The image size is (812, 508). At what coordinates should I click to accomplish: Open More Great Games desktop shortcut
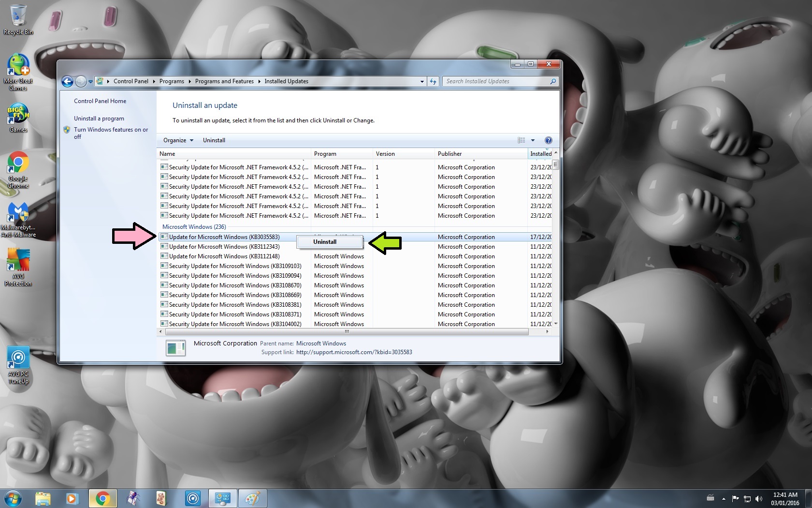click(x=18, y=72)
